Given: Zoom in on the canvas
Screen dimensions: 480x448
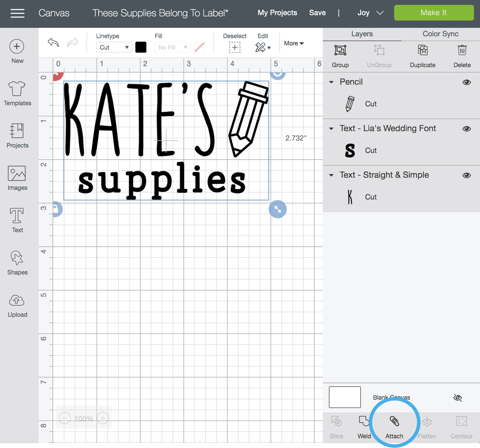Looking at the screenshot, I should pos(103,418).
